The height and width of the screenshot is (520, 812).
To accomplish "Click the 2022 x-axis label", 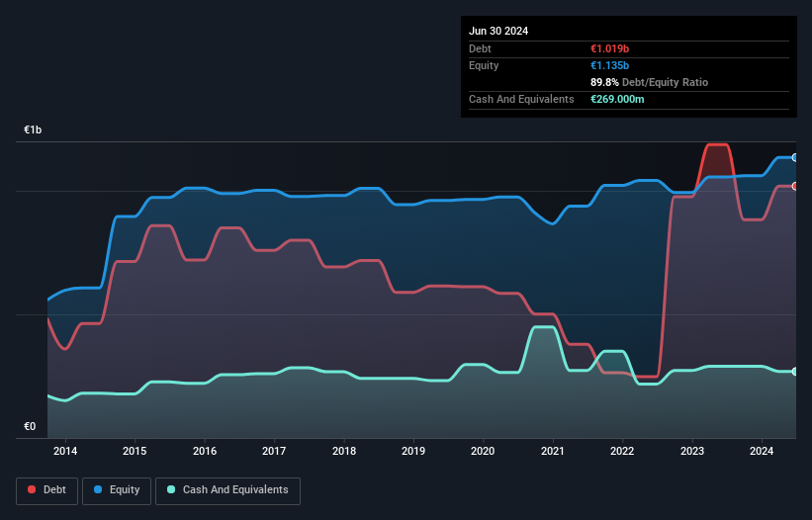I will tap(622, 451).
